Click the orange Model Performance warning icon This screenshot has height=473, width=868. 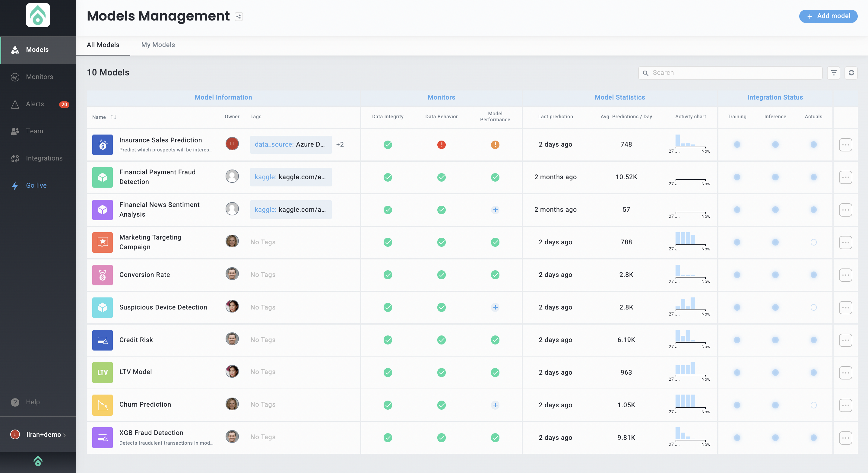click(x=495, y=144)
